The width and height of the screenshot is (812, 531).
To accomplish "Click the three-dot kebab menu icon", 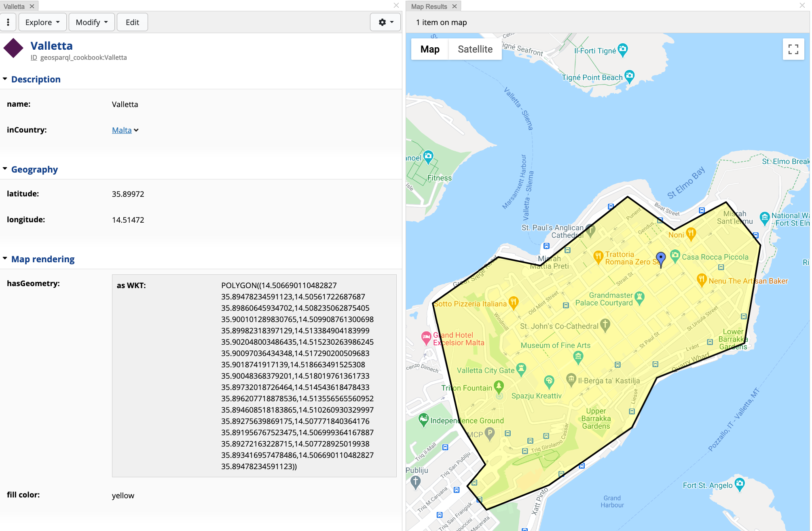I will [8, 22].
